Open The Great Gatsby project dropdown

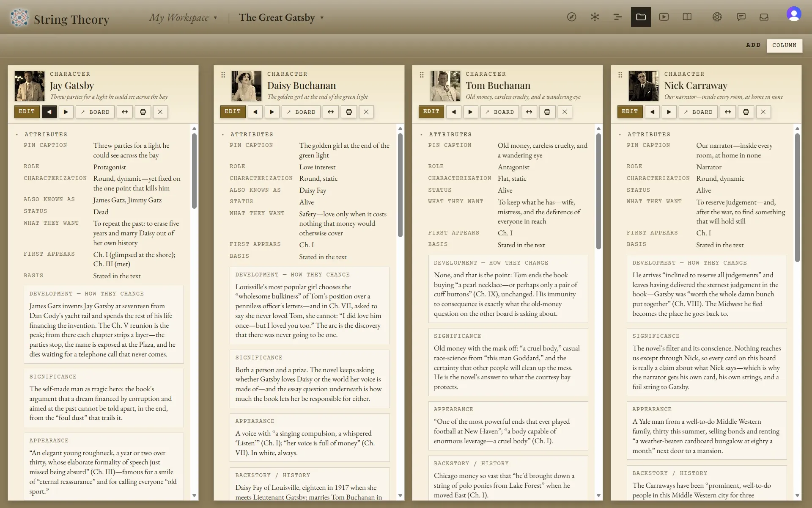pos(281,18)
